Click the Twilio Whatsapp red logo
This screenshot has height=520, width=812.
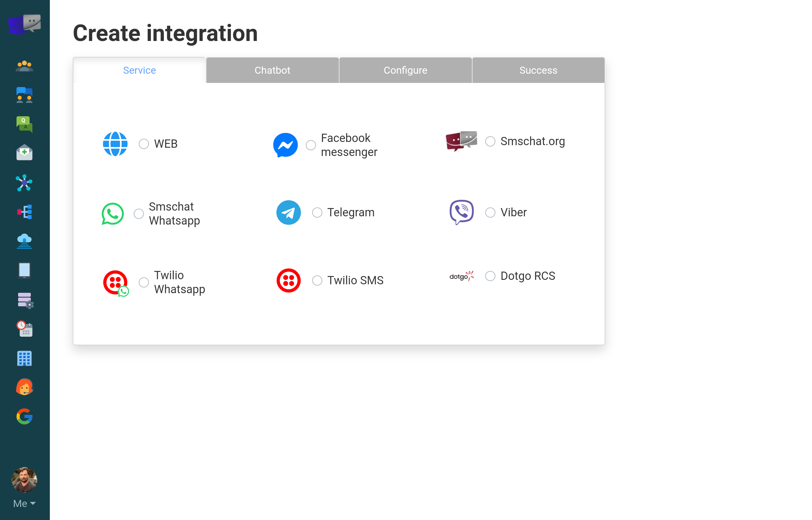pyautogui.click(x=116, y=283)
